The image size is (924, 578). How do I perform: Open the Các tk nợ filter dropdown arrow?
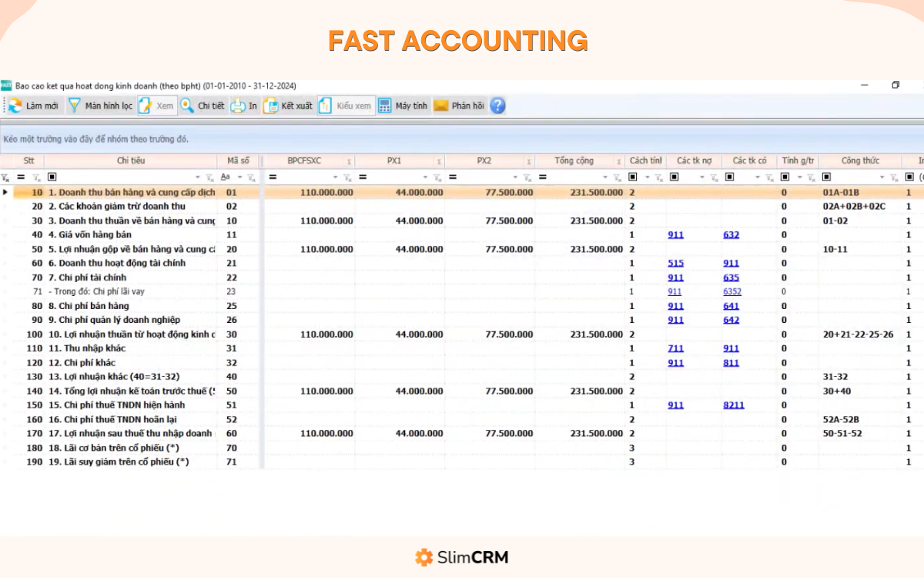[x=702, y=177]
